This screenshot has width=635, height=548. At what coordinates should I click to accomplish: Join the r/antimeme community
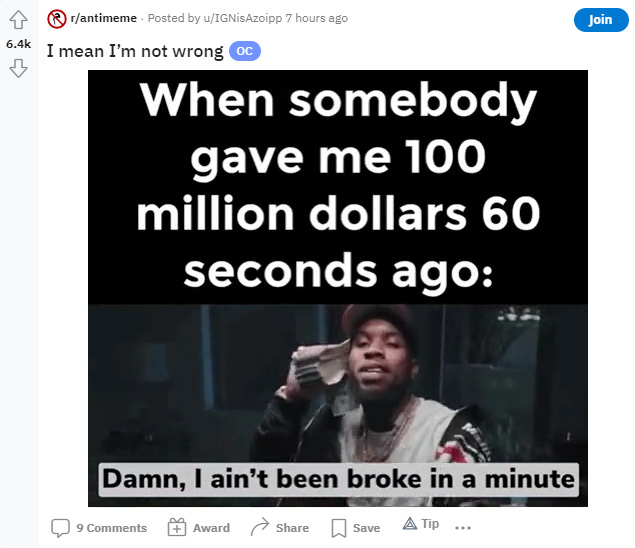[x=601, y=19]
